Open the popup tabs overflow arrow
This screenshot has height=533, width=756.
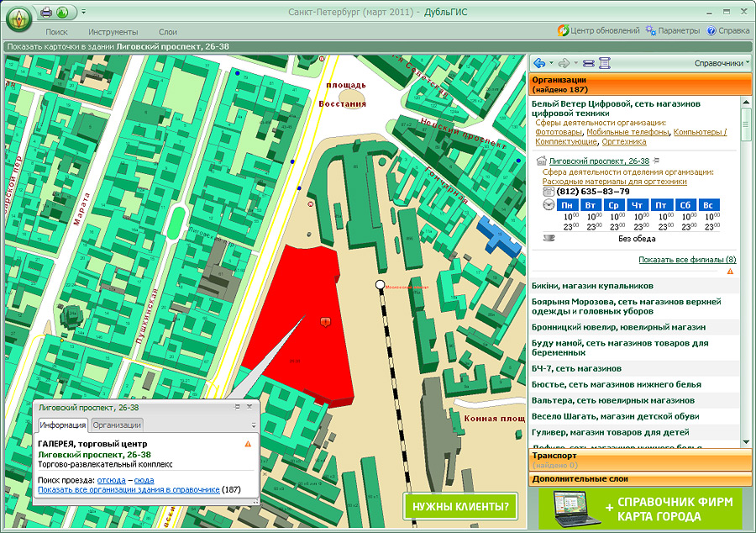pyautogui.click(x=254, y=425)
